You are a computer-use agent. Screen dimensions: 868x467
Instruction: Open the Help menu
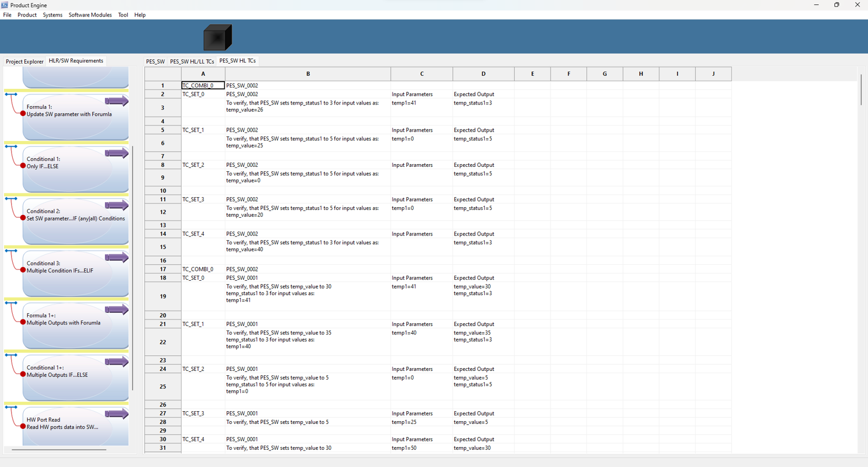click(140, 15)
